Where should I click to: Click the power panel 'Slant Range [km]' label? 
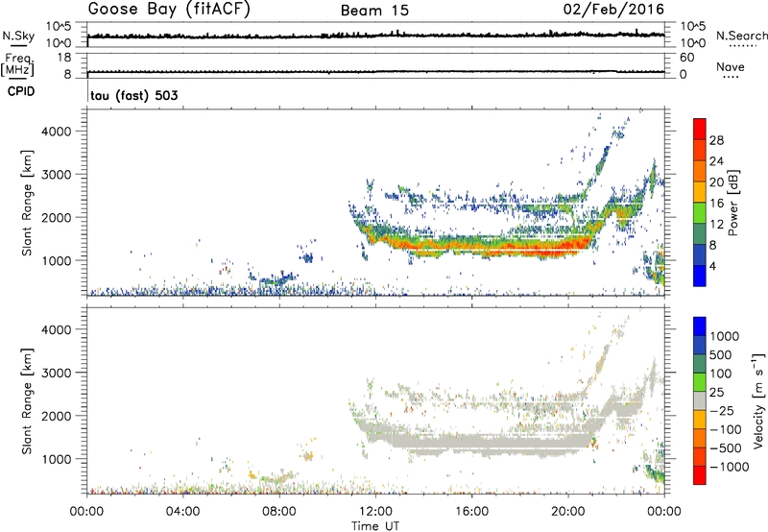[x=27, y=203]
